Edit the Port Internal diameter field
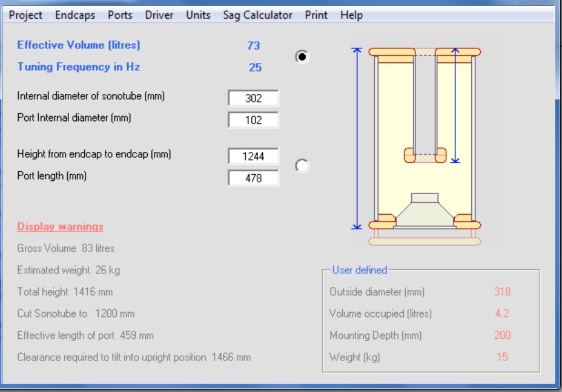This screenshot has height=392, width=562. click(x=253, y=120)
